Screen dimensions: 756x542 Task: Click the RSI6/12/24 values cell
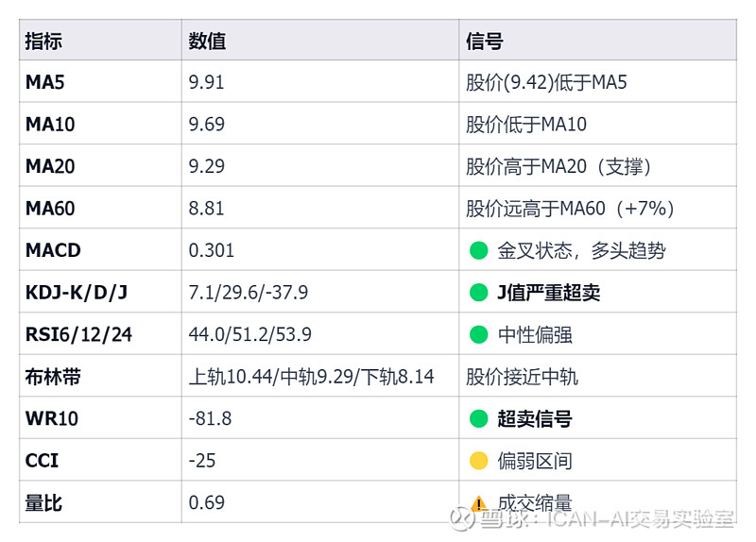(x=250, y=335)
